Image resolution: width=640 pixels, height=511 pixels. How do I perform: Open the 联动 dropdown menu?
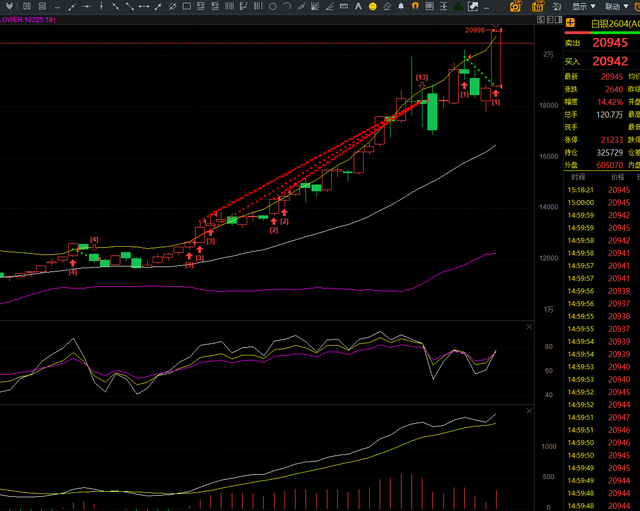616,6
